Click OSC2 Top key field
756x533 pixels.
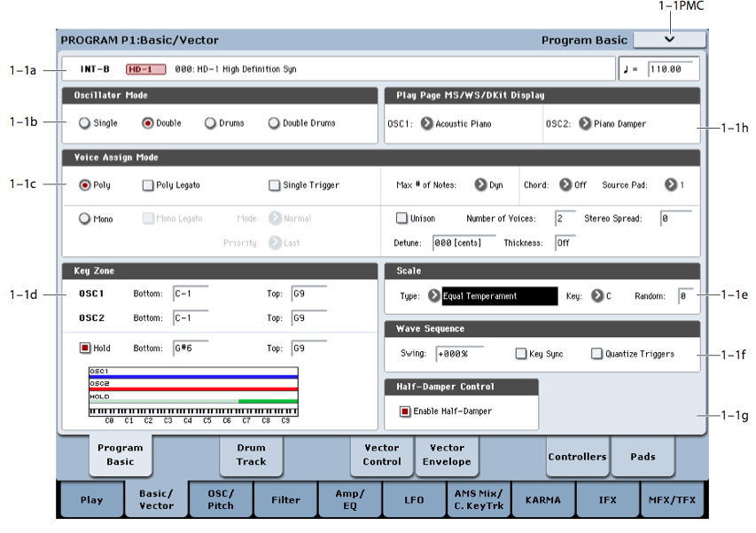coord(309,317)
